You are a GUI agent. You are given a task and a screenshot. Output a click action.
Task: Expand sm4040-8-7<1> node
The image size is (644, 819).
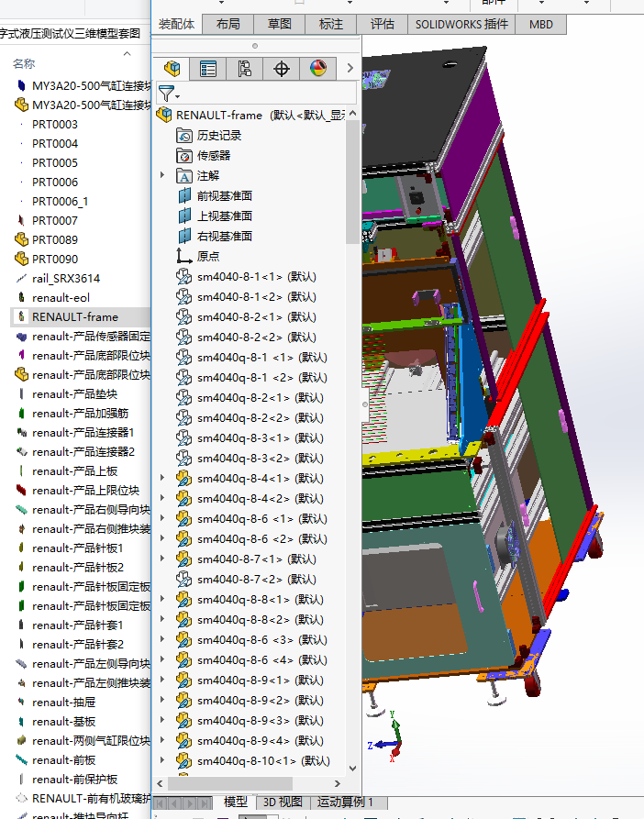click(162, 559)
